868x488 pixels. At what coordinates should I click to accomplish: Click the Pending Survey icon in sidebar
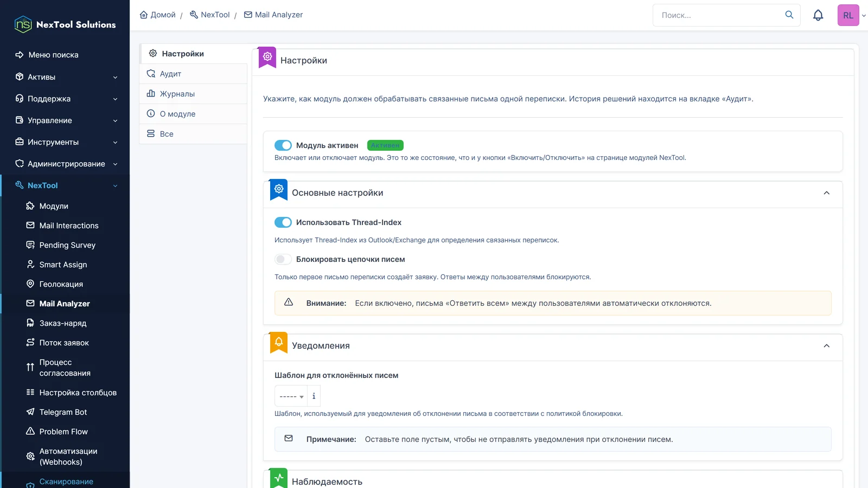(30, 245)
